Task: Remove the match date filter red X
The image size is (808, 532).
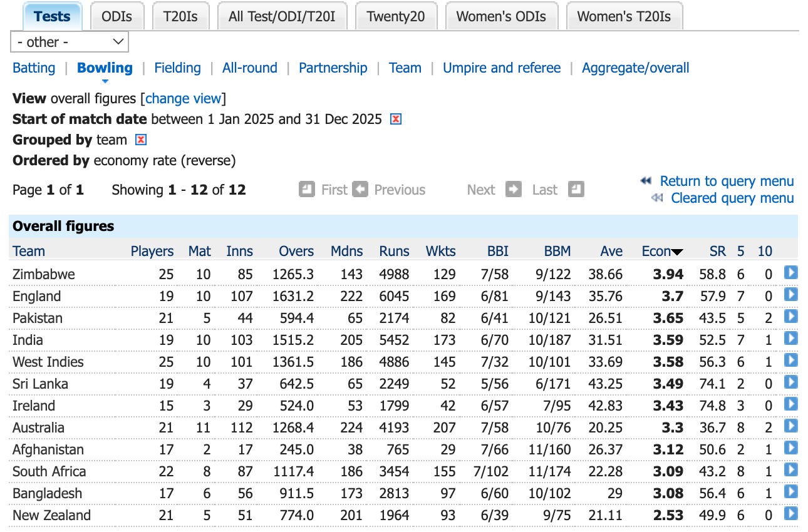Action: pyautogui.click(x=395, y=119)
